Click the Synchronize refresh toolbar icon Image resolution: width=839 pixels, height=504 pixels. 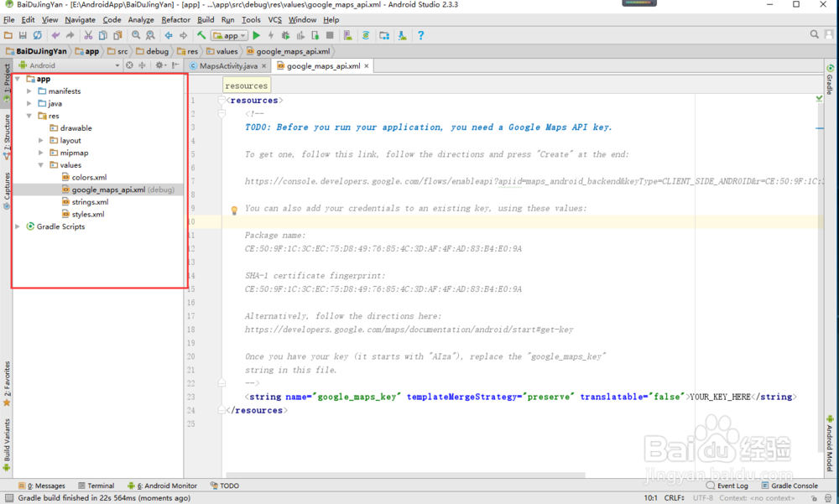tap(37, 35)
